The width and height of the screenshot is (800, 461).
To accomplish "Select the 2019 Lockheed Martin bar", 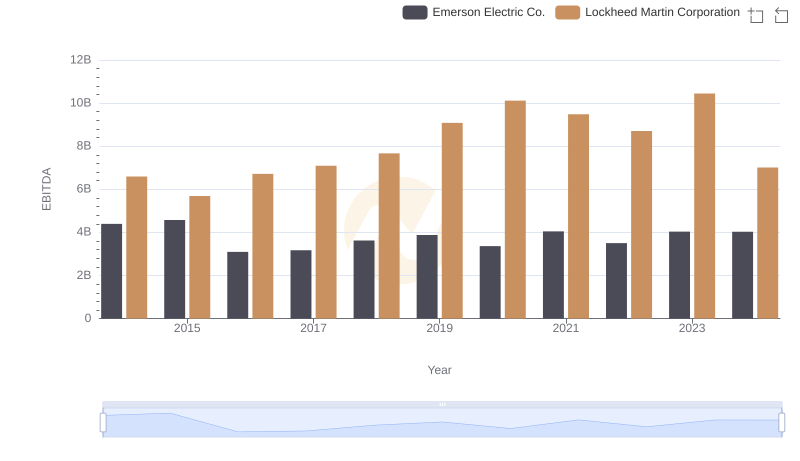I will coord(452,221).
